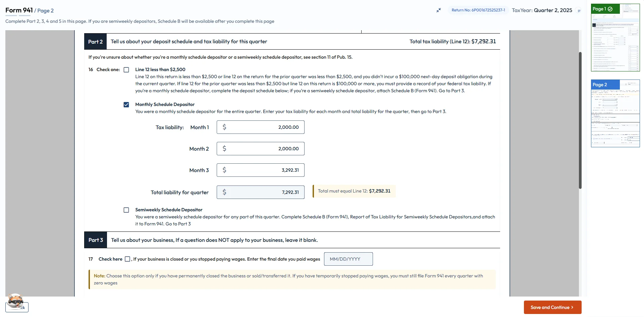Click the TaxYear: Quarter 2, 2025 text
Screen dimensions: 644x317
[x=542, y=10]
